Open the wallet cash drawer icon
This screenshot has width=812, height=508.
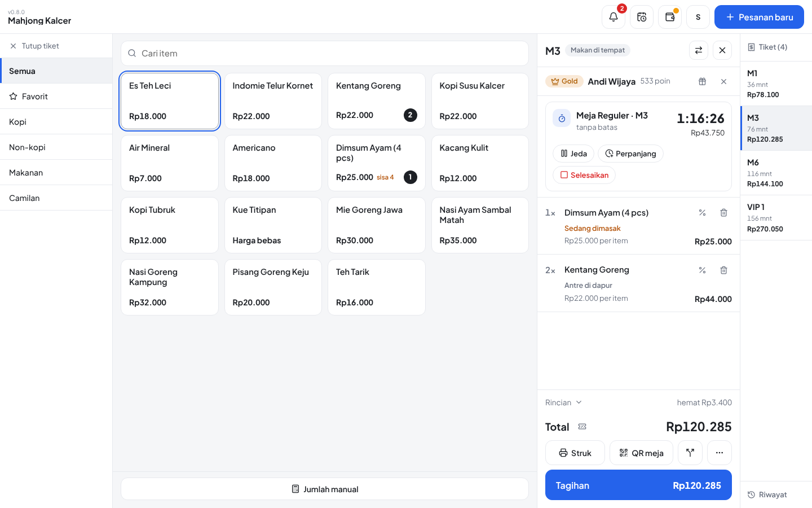click(x=670, y=17)
